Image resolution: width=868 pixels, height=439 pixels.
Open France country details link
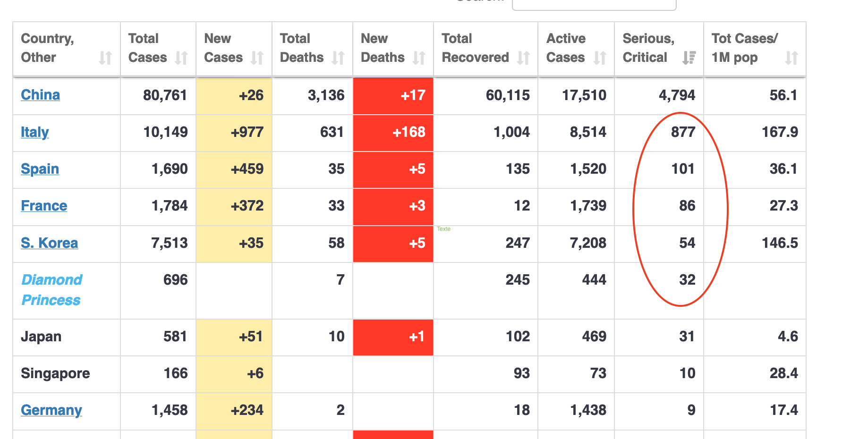coord(44,206)
